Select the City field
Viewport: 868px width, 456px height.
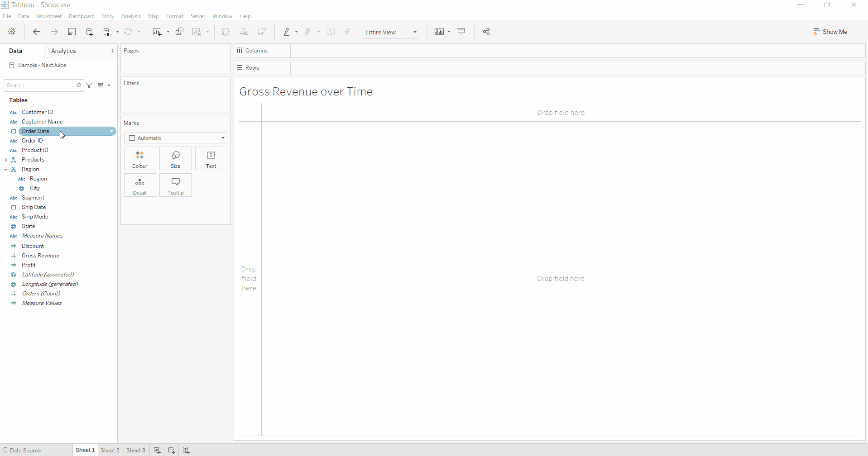[x=35, y=188]
